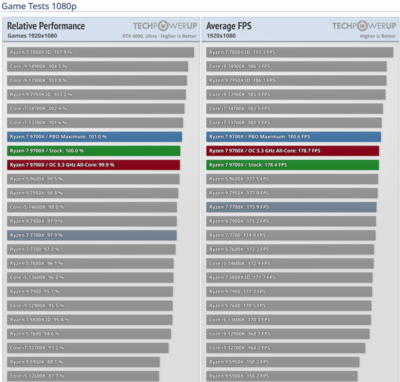Click "Ryzen 9 7900X: 175.2 FPS" bar

pos(291,221)
